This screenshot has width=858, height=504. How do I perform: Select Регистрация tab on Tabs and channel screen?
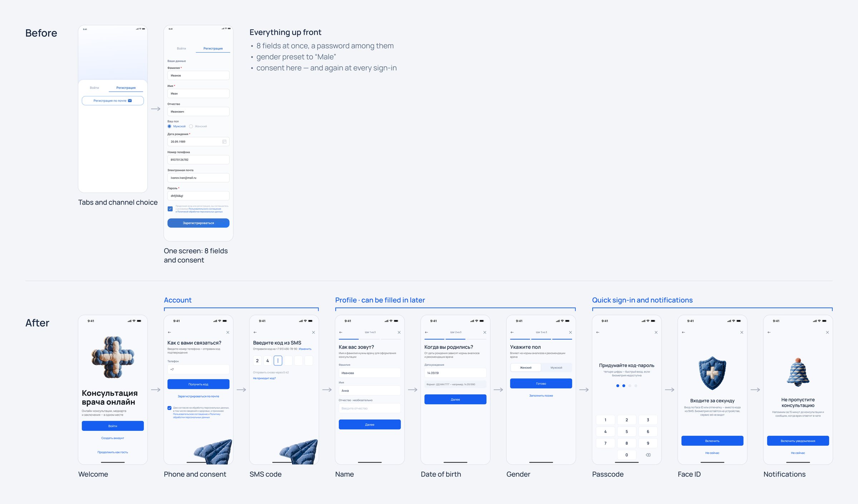click(126, 88)
